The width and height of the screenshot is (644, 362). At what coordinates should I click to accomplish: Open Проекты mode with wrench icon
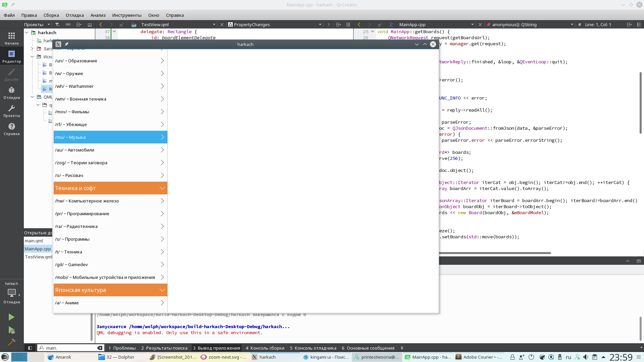(12, 111)
